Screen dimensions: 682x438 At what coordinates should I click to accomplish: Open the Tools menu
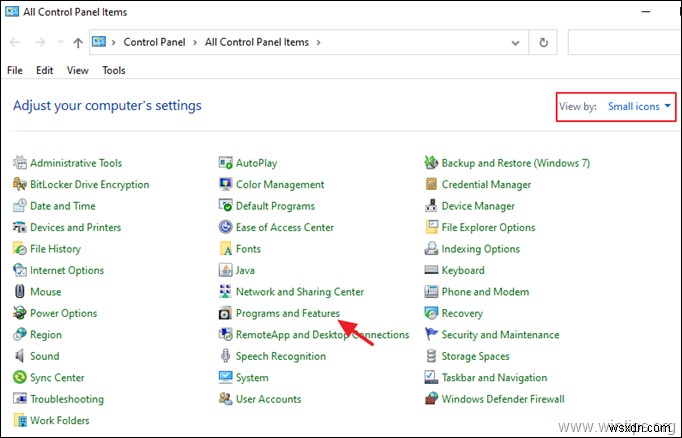(x=114, y=71)
